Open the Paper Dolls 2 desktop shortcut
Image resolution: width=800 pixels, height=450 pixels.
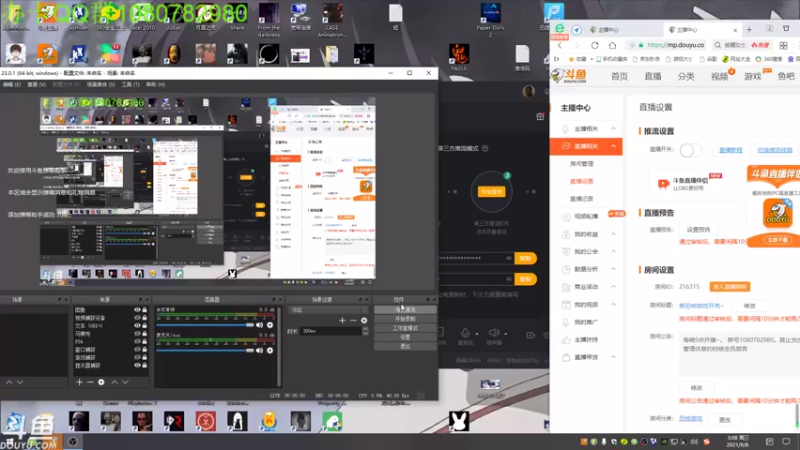[490, 19]
